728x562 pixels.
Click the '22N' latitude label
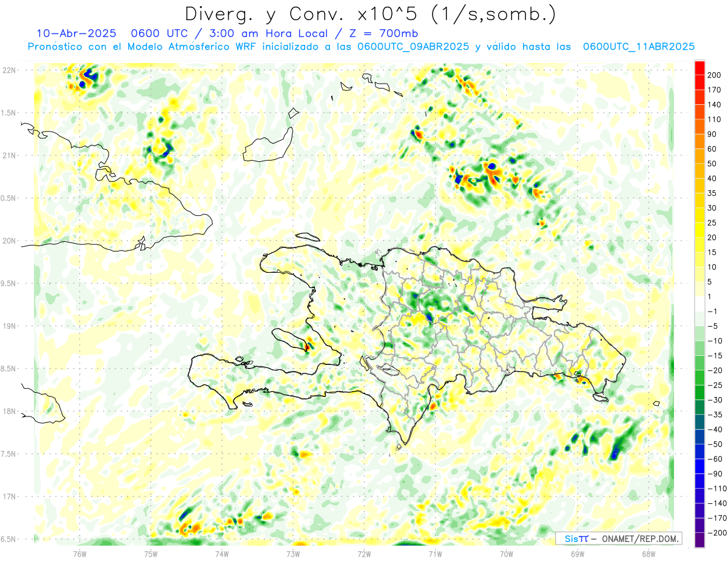[8, 70]
